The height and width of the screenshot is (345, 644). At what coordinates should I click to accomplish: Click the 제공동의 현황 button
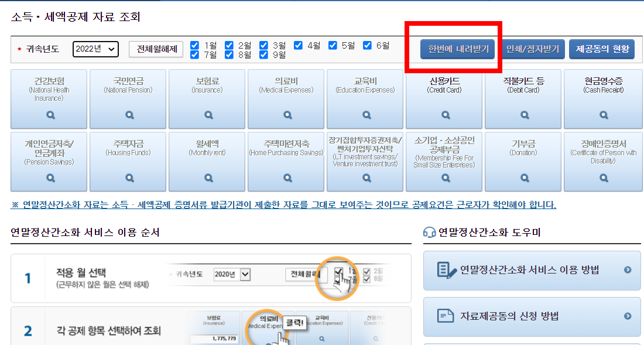(x=602, y=49)
